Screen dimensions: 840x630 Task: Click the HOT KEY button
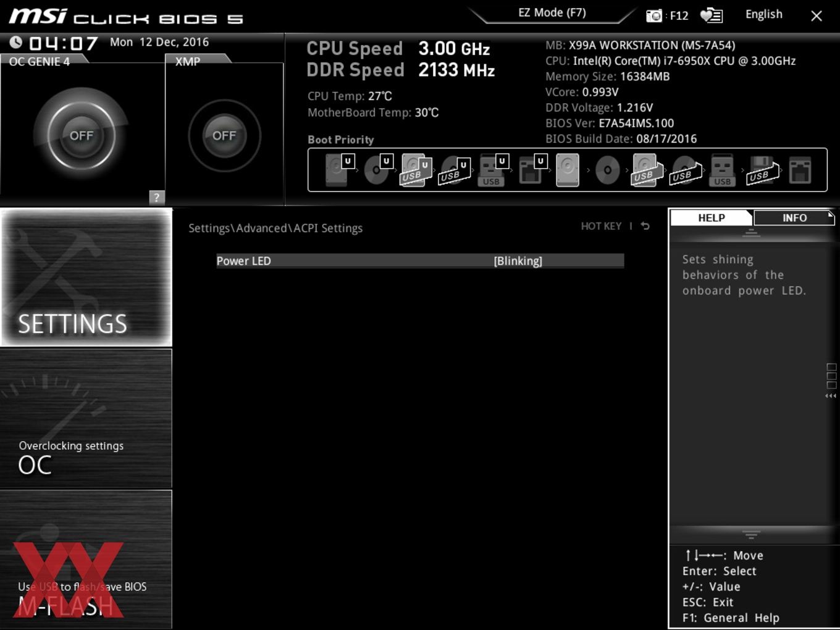point(601,226)
